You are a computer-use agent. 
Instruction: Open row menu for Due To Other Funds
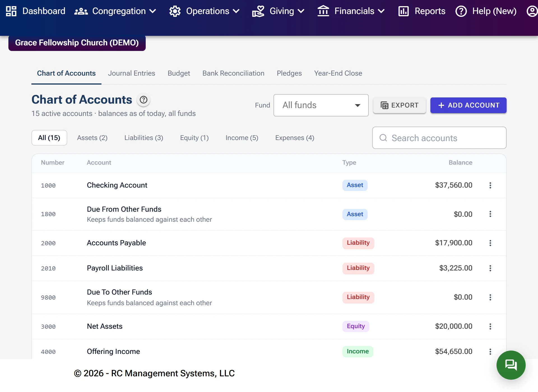[x=490, y=297]
